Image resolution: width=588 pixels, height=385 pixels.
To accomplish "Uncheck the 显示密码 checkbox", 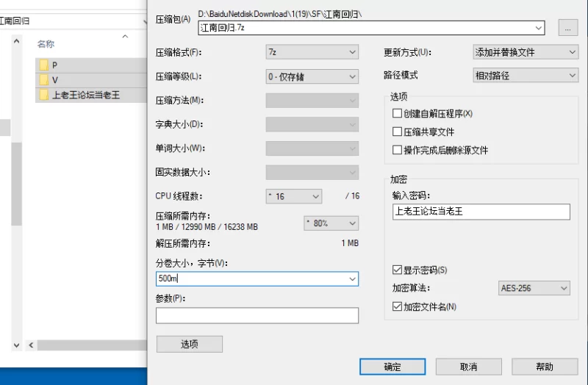I will coord(398,270).
